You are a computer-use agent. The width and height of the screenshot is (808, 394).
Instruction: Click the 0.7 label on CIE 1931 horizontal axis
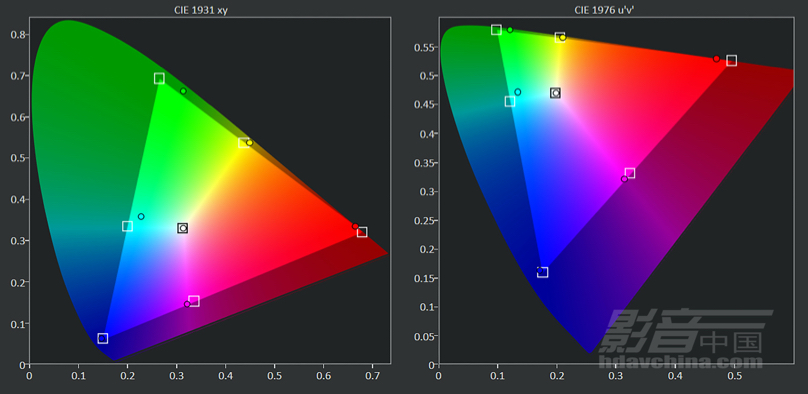[x=373, y=376]
